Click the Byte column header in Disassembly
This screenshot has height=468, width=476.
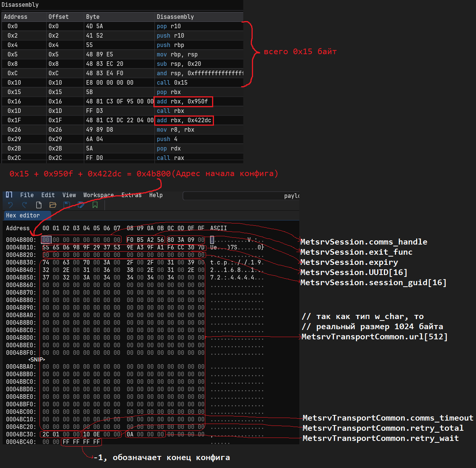coord(93,17)
